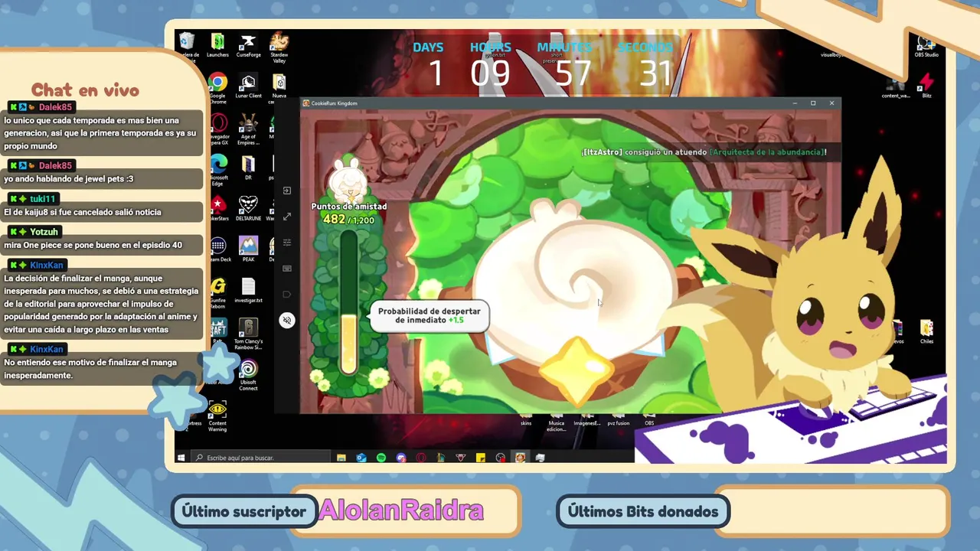Toggle the muted sound icon in emulator sidebar
Image resolution: width=980 pixels, height=551 pixels.
pyautogui.click(x=287, y=321)
